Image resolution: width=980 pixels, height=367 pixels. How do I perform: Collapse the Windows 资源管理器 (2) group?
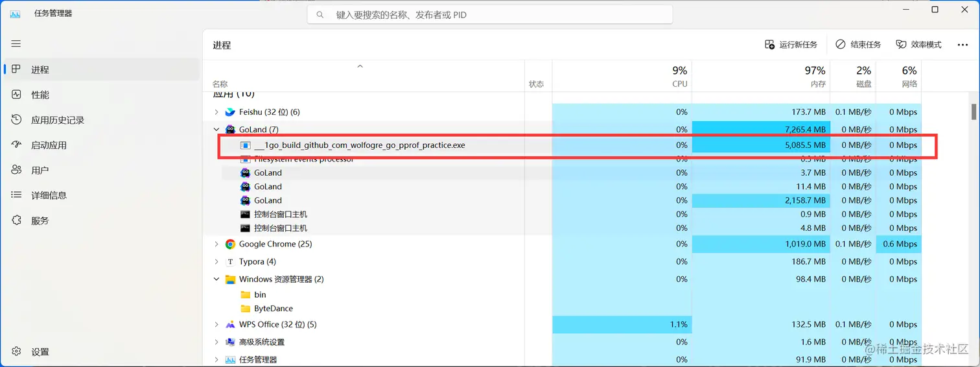pyautogui.click(x=216, y=279)
